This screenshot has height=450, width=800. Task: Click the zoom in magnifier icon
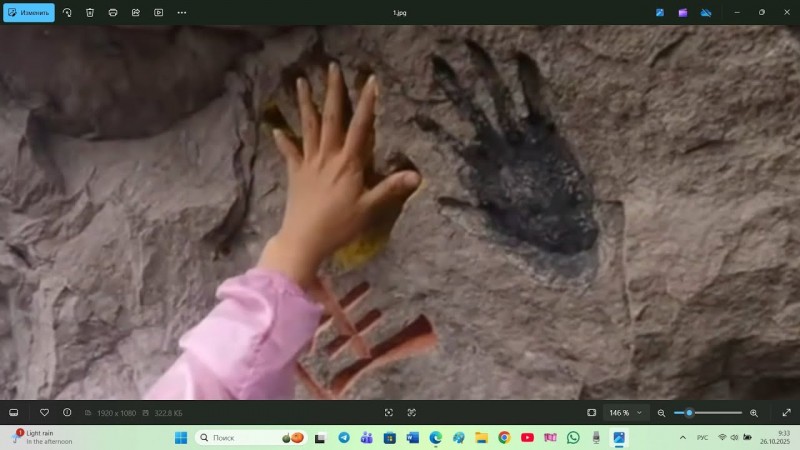click(x=754, y=412)
